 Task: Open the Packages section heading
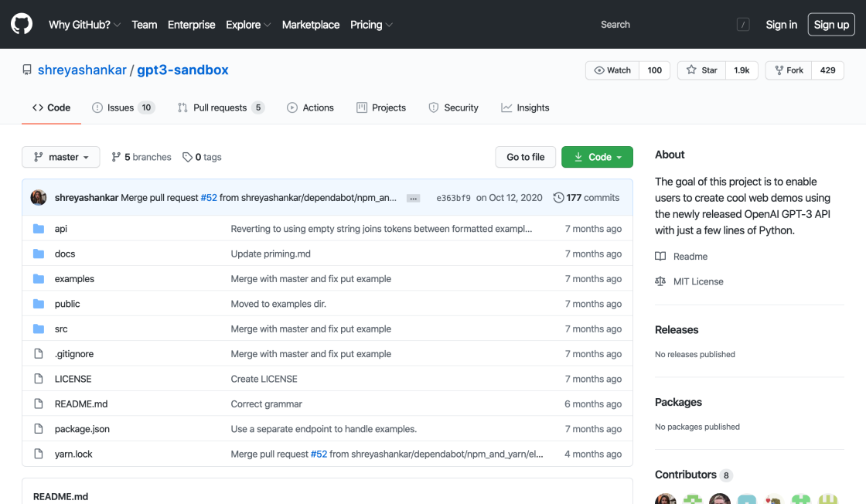coord(678,402)
